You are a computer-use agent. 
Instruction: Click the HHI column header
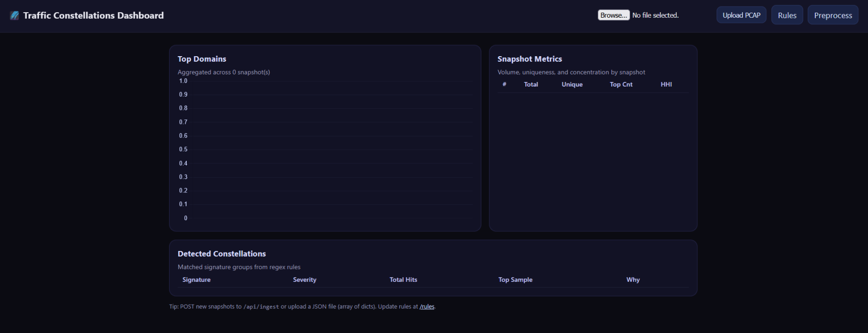click(x=666, y=85)
